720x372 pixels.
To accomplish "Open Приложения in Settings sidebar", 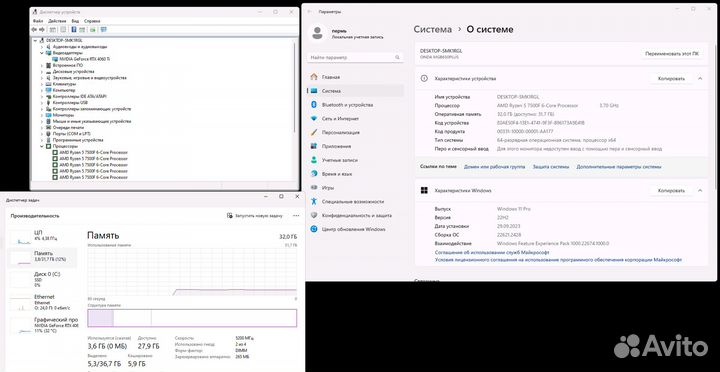I will [336, 146].
